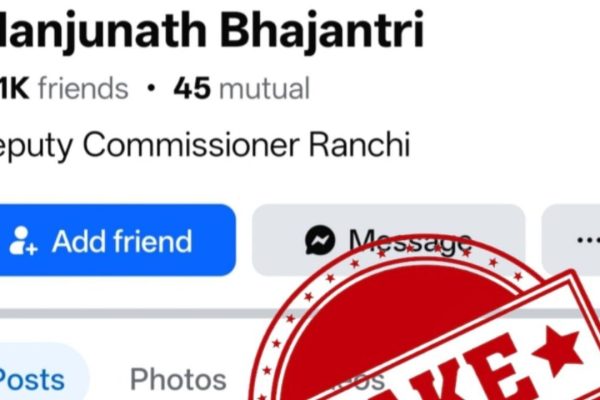View the 1K friends list
The height and width of the screenshot is (400, 600).
tap(64, 88)
